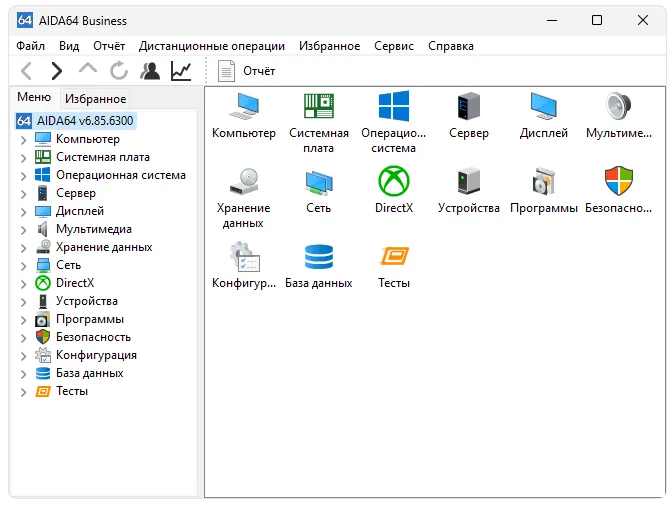Image resolution: width=672 pixels, height=505 pixels.
Task: Open the Устройства large icon
Action: tap(468, 181)
